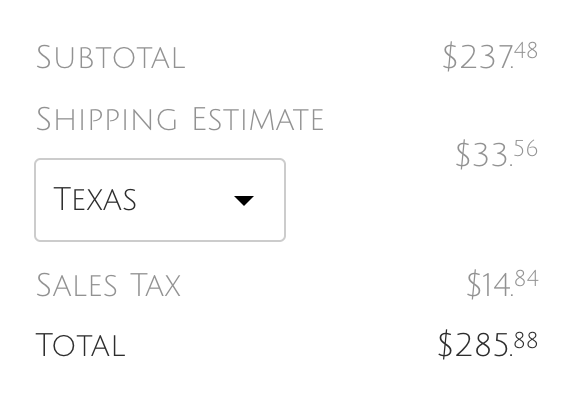The width and height of the screenshot is (582, 398).
Task: Click the black arrow beside Texas
Action: pyautogui.click(x=244, y=200)
